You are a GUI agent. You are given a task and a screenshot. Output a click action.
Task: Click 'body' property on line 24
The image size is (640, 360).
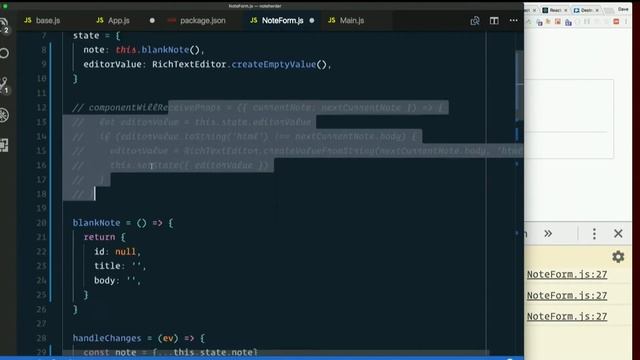click(104, 280)
